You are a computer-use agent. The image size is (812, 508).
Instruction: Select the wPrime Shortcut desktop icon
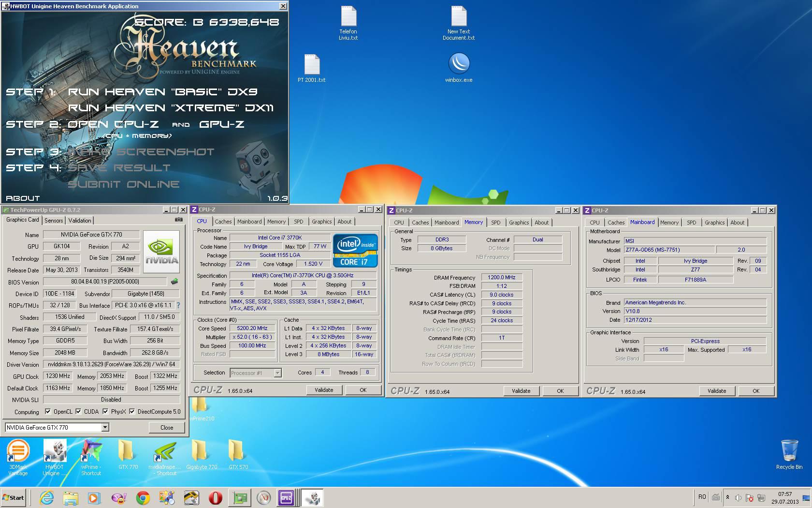coord(91,457)
